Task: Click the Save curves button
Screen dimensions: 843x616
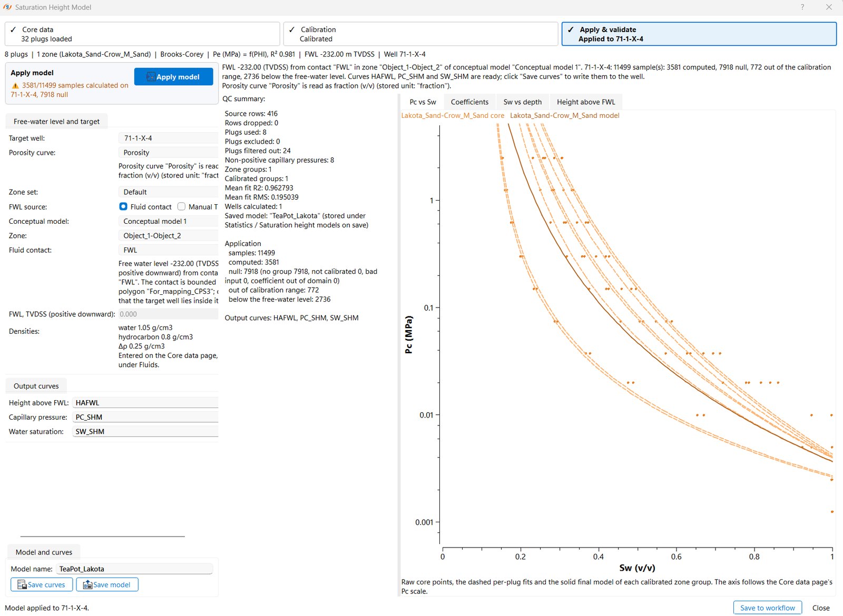Action: 42,584
